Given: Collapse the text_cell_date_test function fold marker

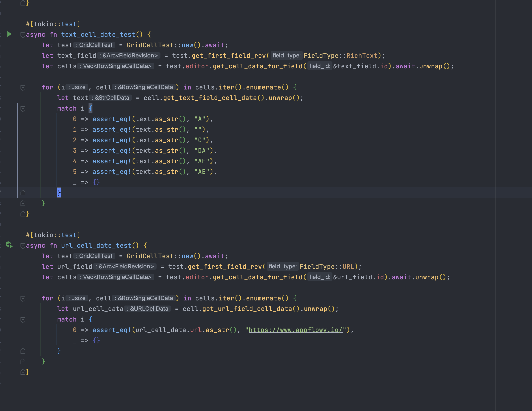Looking at the screenshot, I should click(x=23, y=35).
